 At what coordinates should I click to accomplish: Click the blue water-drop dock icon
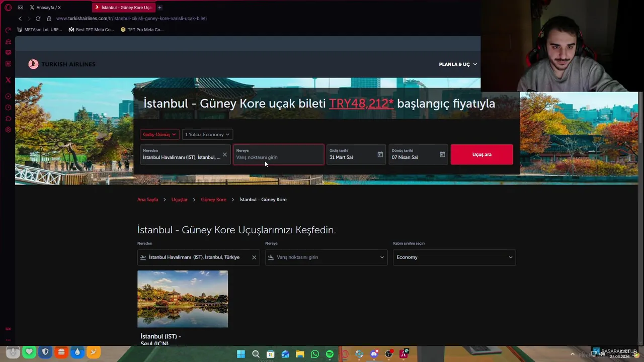(77, 352)
